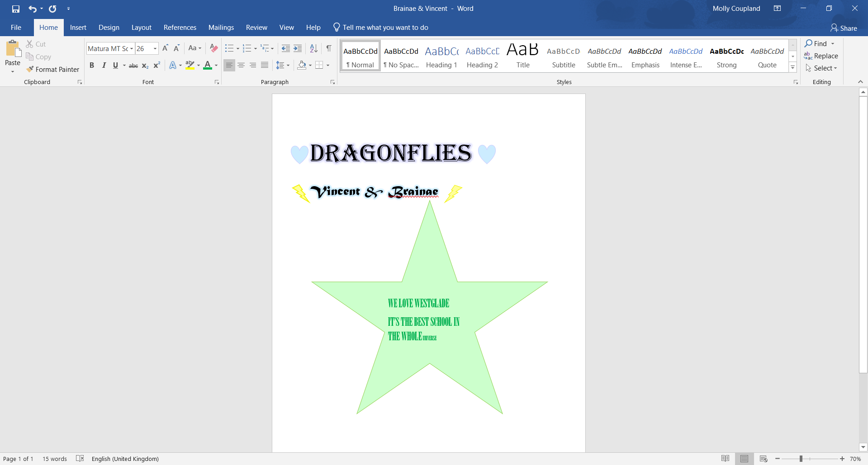Switch to the Layout tab
The height and width of the screenshot is (465, 868).
click(141, 28)
